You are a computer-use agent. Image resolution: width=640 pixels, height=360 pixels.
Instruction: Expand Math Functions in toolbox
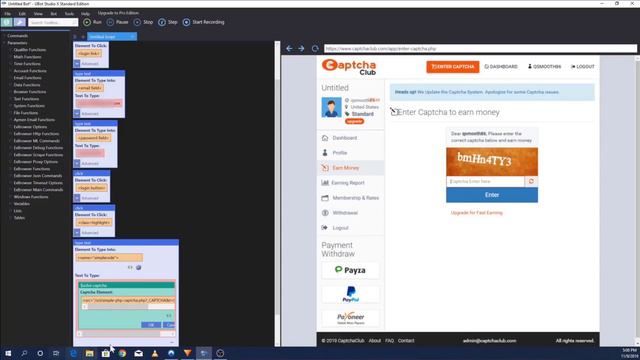click(11, 57)
